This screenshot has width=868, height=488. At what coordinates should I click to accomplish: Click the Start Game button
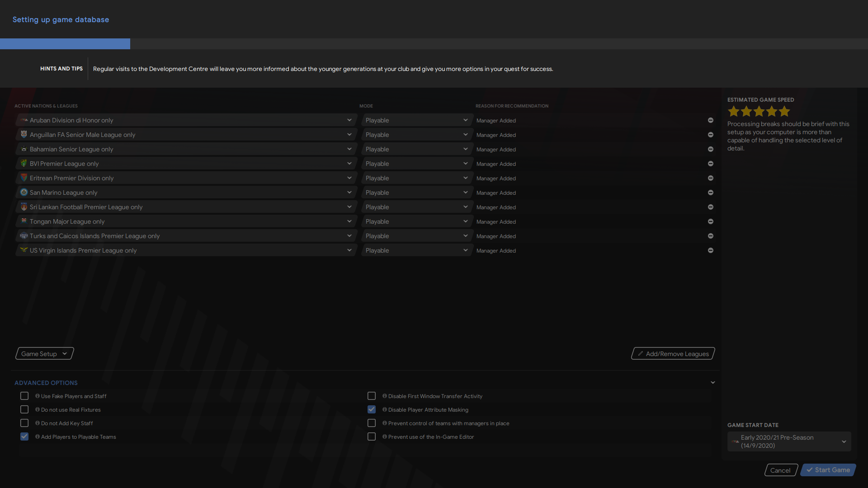point(828,470)
